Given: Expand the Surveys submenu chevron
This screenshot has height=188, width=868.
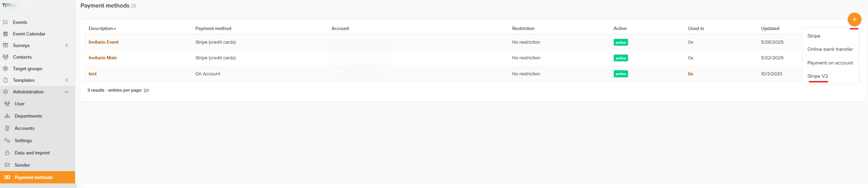Looking at the screenshot, I should [x=67, y=45].
